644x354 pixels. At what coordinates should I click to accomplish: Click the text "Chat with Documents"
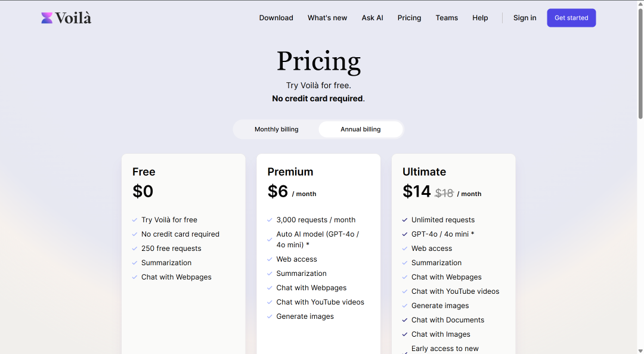tap(448, 320)
